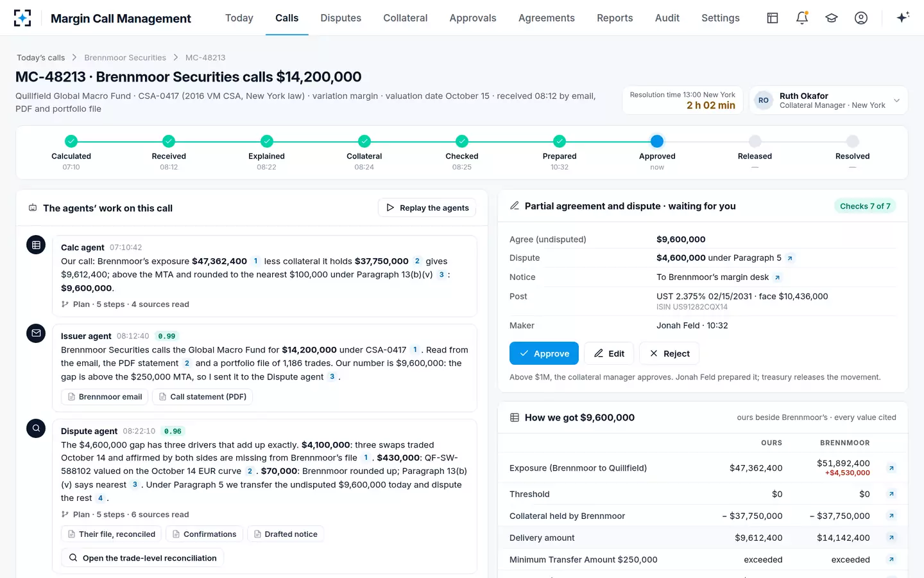Click the Calc agent avatar icon
This screenshot has height=578, width=924.
(36, 245)
